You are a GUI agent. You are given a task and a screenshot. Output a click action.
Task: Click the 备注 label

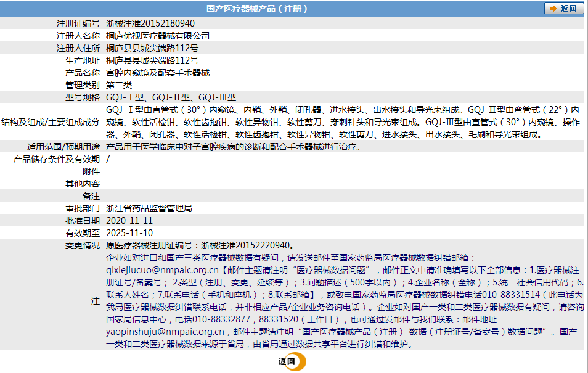click(x=91, y=196)
